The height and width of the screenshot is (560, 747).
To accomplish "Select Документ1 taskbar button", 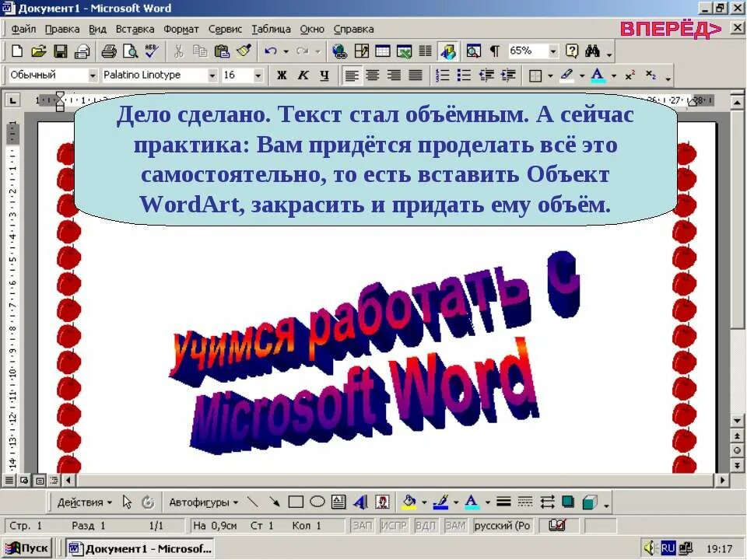I will 139,548.
